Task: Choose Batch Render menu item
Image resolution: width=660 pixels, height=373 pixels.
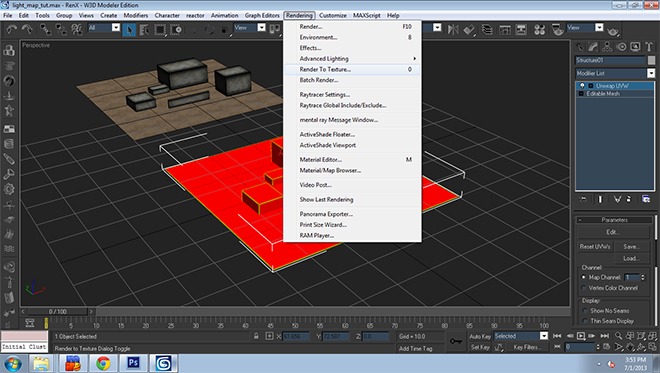Action: (352, 80)
